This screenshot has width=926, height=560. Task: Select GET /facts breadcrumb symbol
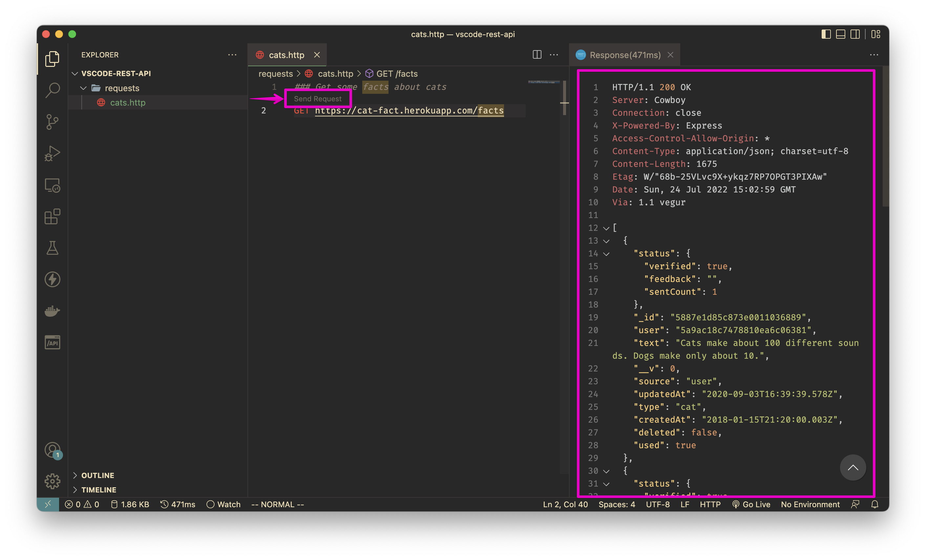(x=391, y=74)
